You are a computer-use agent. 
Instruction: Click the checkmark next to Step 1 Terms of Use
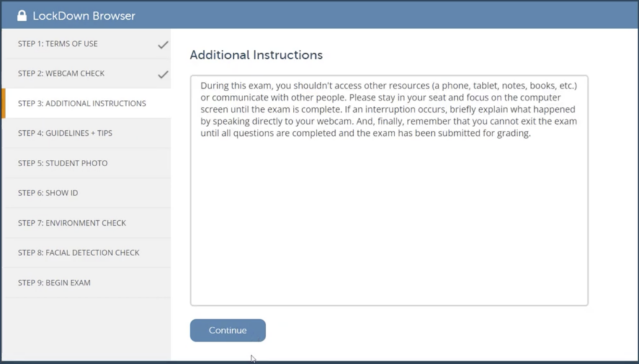click(163, 45)
